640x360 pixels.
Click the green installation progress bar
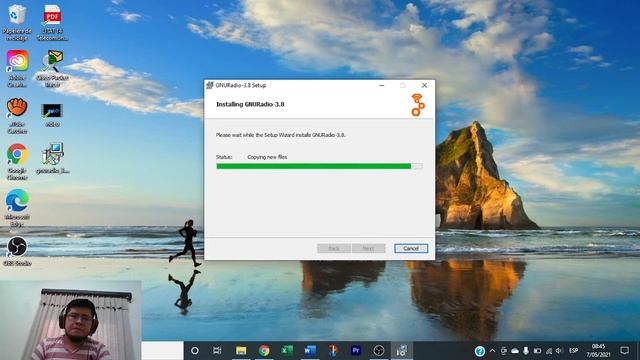319,166
